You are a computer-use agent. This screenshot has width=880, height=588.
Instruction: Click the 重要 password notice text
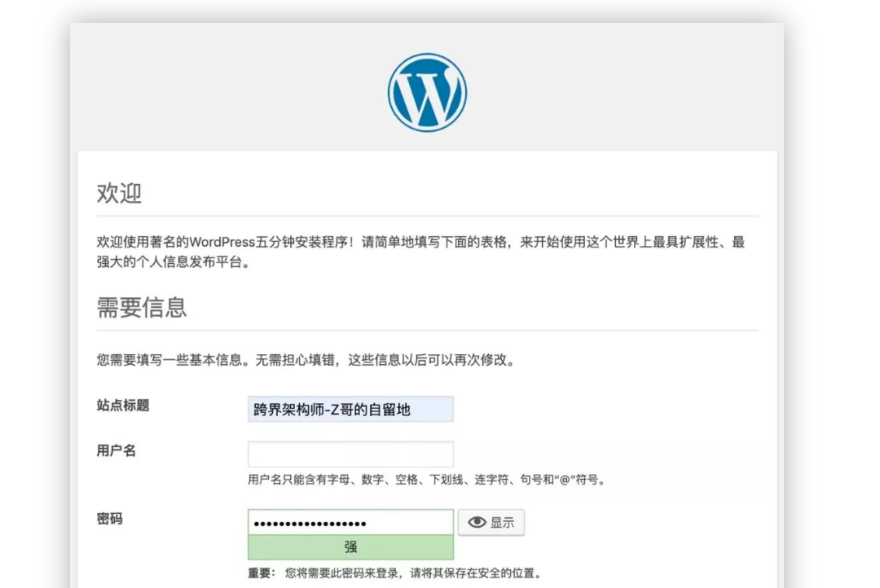[395, 573]
